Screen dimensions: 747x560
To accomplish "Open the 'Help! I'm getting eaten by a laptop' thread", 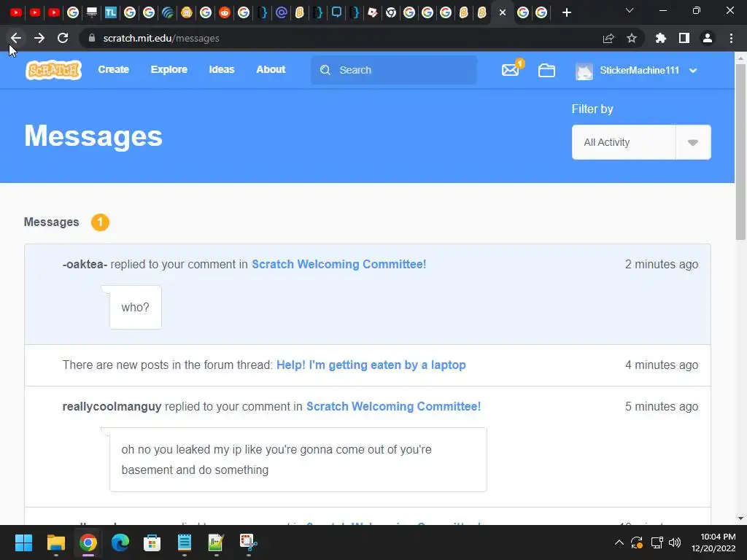I will pyautogui.click(x=371, y=365).
